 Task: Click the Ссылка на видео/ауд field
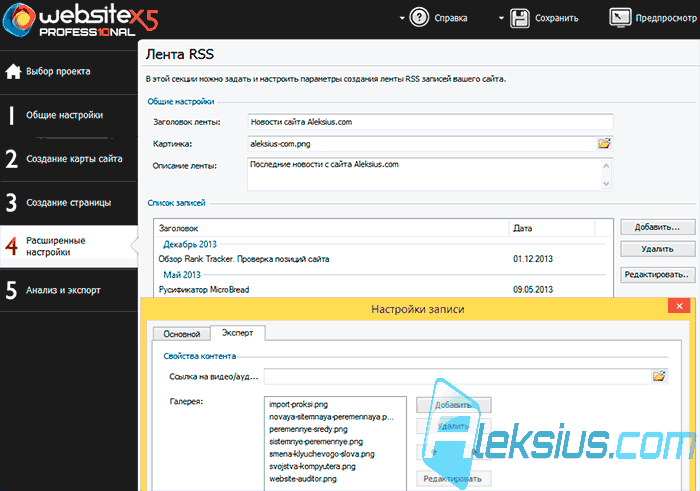click(458, 376)
